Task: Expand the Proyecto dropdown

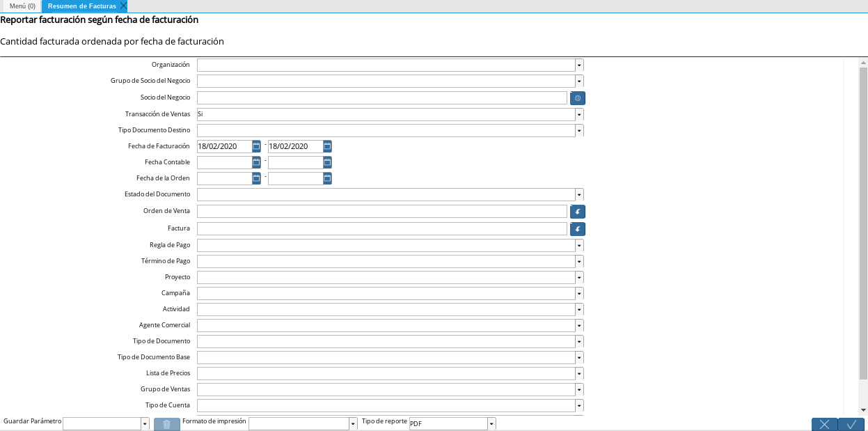Action: [x=579, y=277]
